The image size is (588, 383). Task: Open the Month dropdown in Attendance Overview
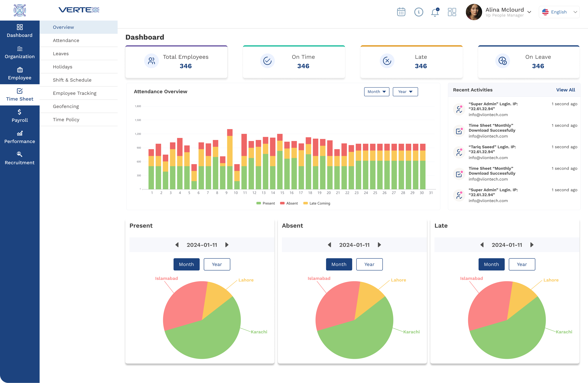tap(376, 92)
